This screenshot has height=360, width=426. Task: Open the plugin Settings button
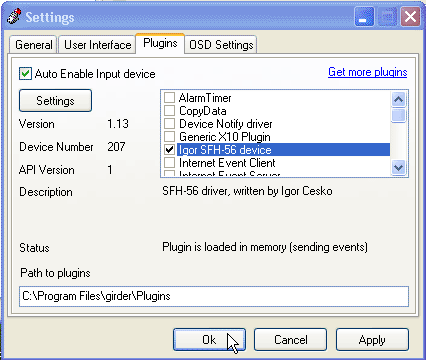tap(55, 101)
